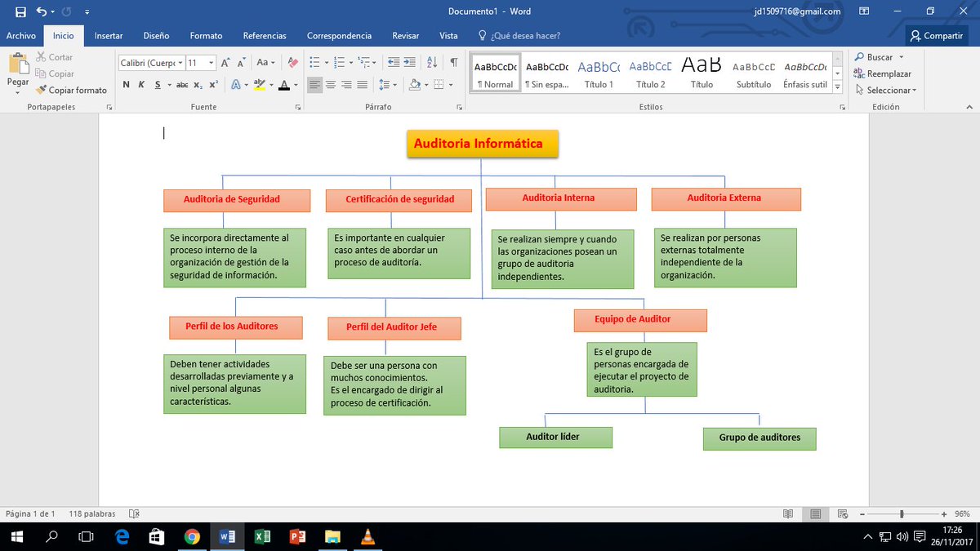Image resolution: width=980 pixels, height=551 pixels.
Task: Apply yellow text highlight color
Action: (x=259, y=84)
